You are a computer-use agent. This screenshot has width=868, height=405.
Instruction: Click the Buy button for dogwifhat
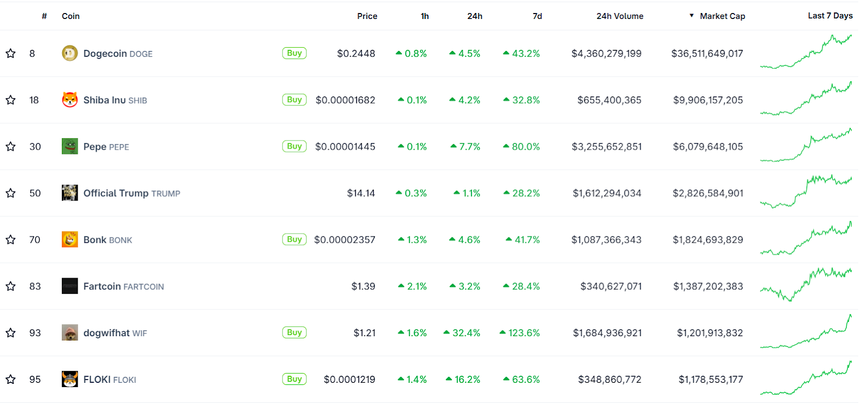[294, 332]
